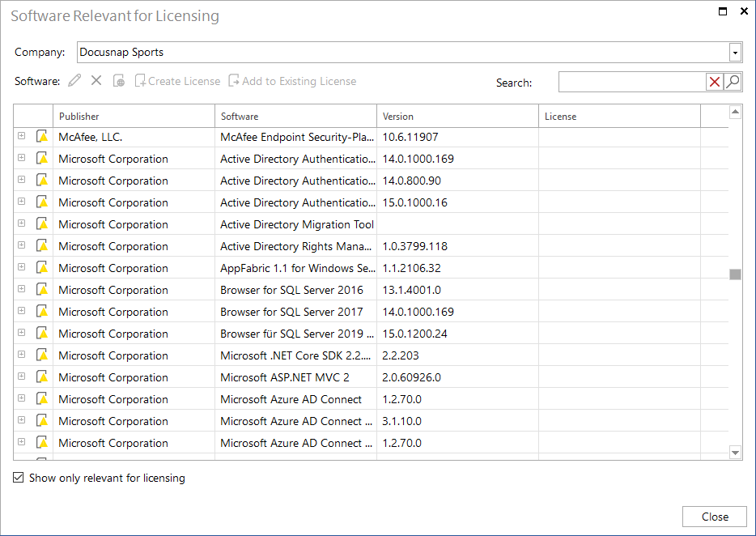Click the delete software X icon
756x536 pixels.
click(96, 81)
